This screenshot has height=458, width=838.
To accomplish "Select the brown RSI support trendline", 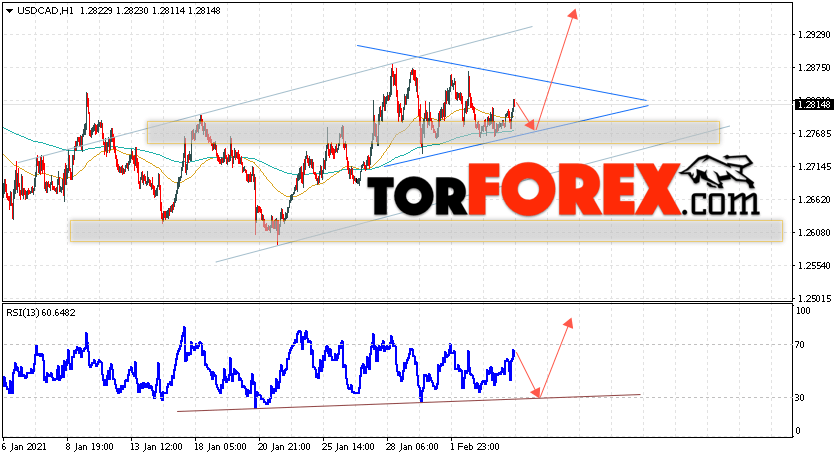I will 409,403.
